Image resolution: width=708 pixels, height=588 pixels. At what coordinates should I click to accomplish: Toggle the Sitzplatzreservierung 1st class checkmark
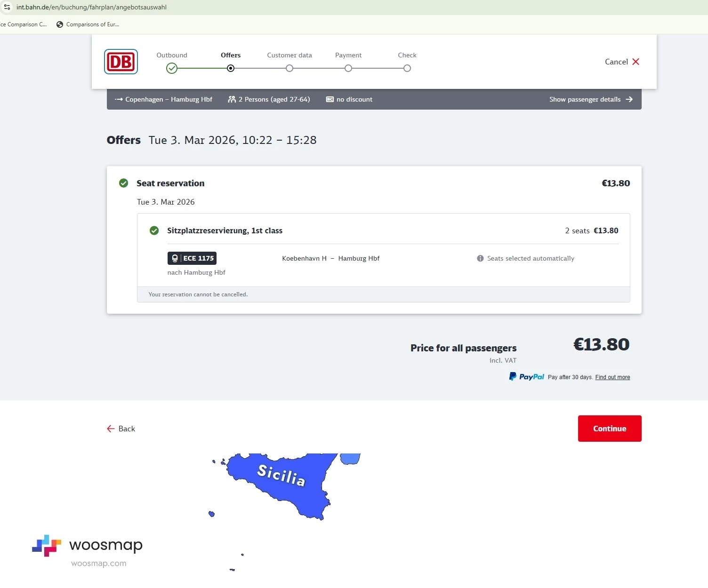(x=154, y=230)
